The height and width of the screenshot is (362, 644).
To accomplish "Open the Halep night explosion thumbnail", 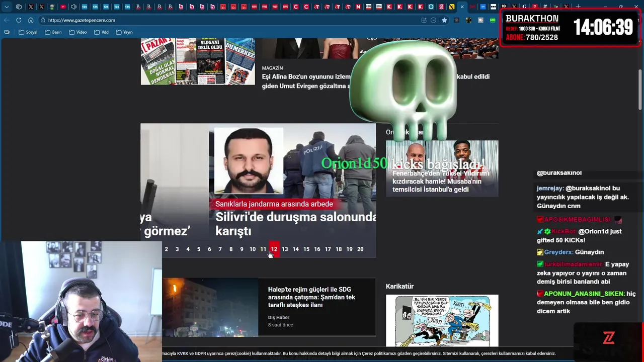I will [x=210, y=307].
